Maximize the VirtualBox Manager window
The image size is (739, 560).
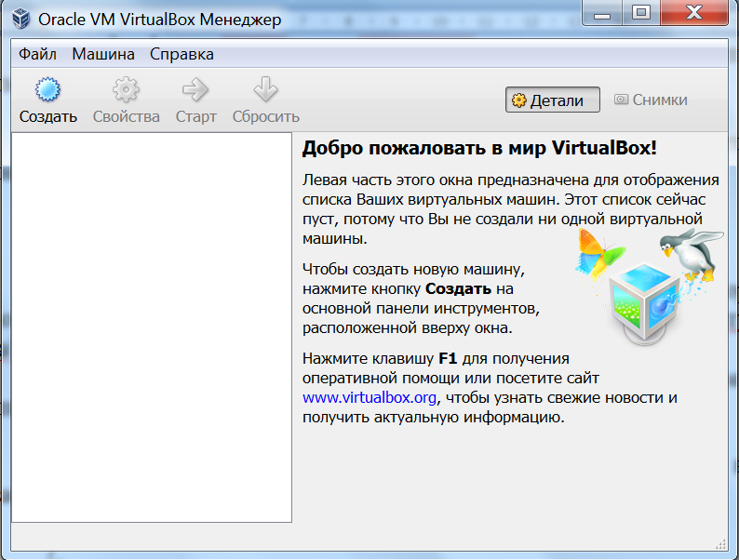641,13
